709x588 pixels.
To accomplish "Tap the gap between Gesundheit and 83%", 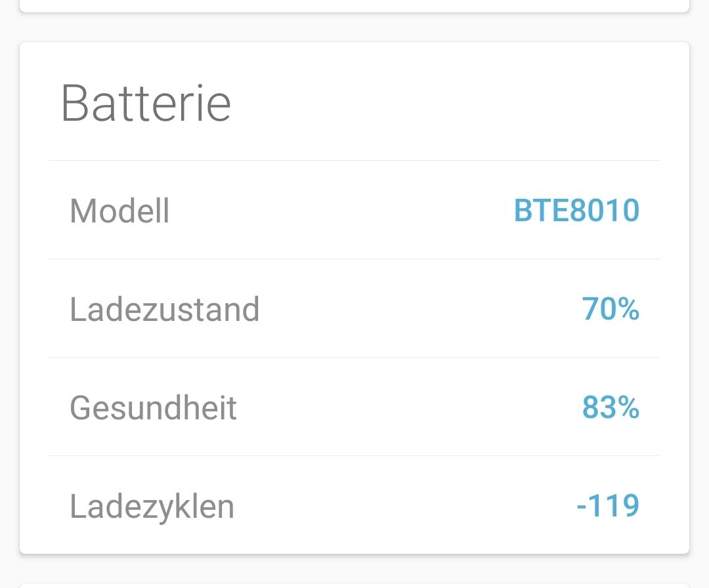I will coord(407,408).
